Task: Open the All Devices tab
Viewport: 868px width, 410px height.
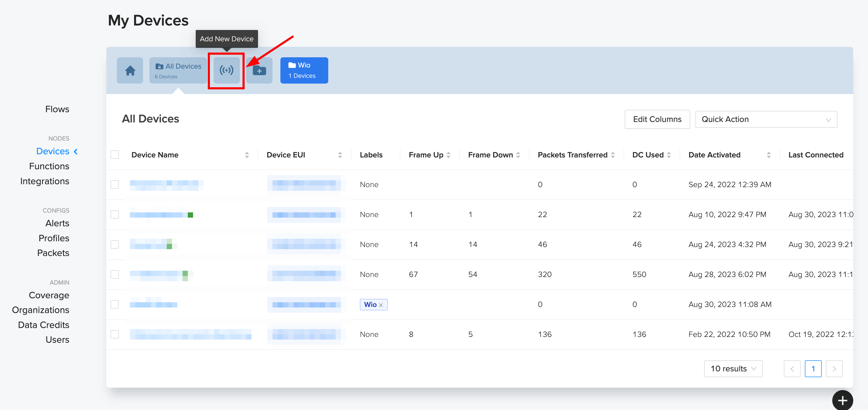Action: pyautogui.click(x=178, y=70)
